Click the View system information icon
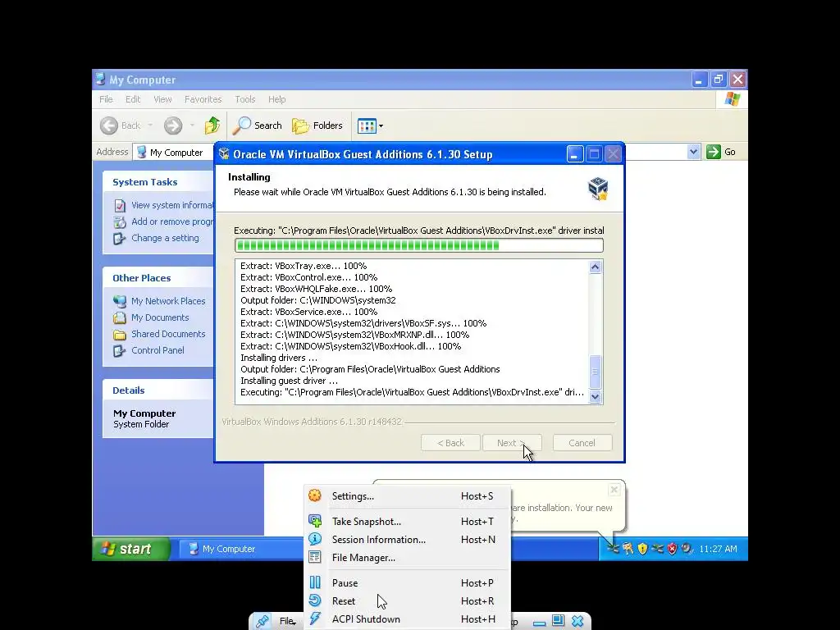Screen dimensions: 840x630 120,206
